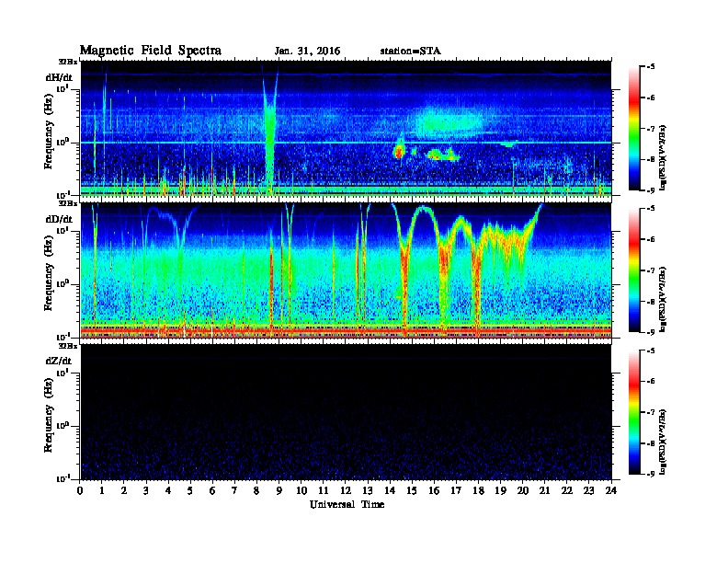Image resolution: width=728 pixels, height=563 pixels.
Task: Click the color bar beside the dH/dt panel
Action: 634,129
